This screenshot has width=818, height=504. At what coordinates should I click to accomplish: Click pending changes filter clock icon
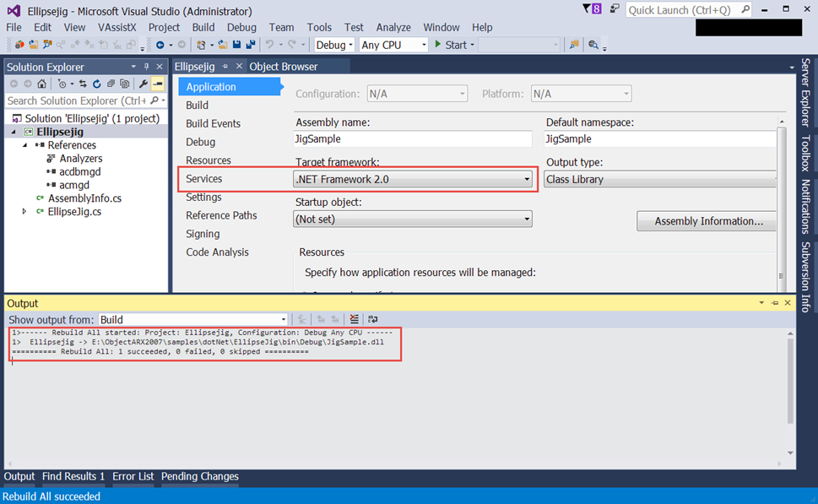(63, 84)
